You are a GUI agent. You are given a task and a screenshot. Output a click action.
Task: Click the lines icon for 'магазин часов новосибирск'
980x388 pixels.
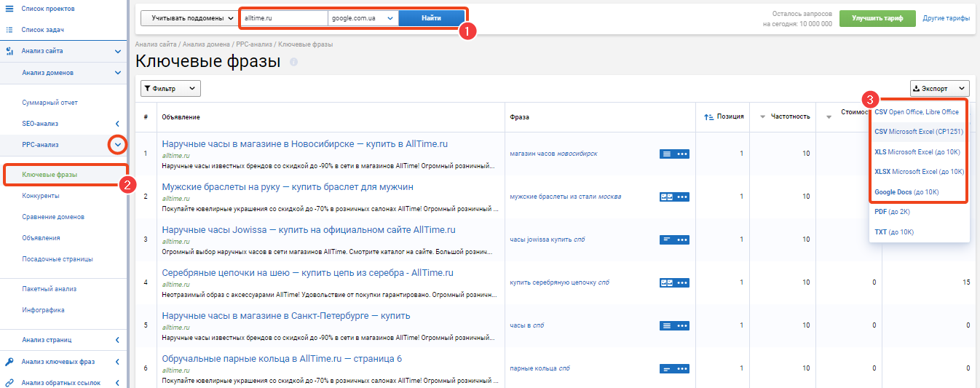(x=667, y=154)
